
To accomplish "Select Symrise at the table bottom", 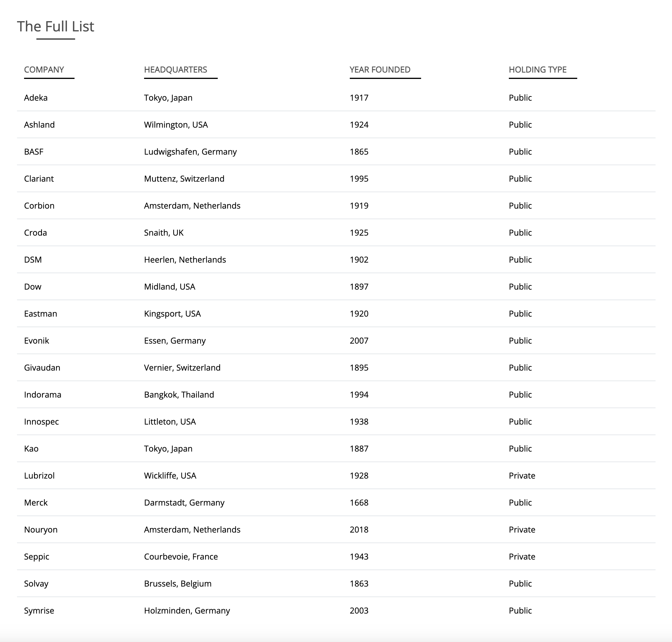I will coord(39,611).
